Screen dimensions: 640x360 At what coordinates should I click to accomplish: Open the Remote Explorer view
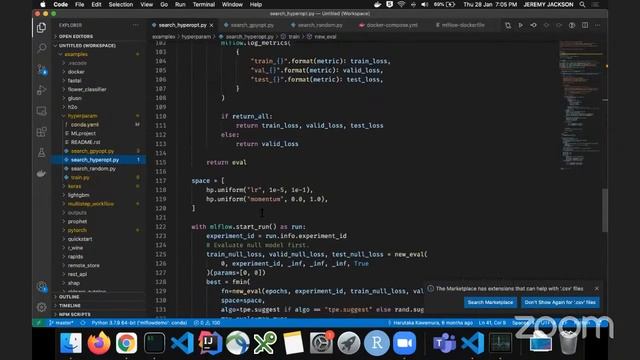(x=41, y=111)
